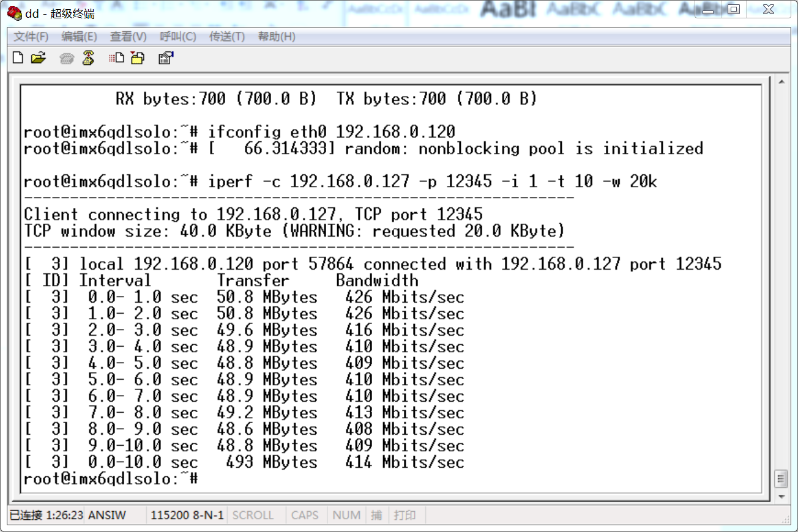Click the '3.0- 4.0 sec' result row

tap(244, 347)
